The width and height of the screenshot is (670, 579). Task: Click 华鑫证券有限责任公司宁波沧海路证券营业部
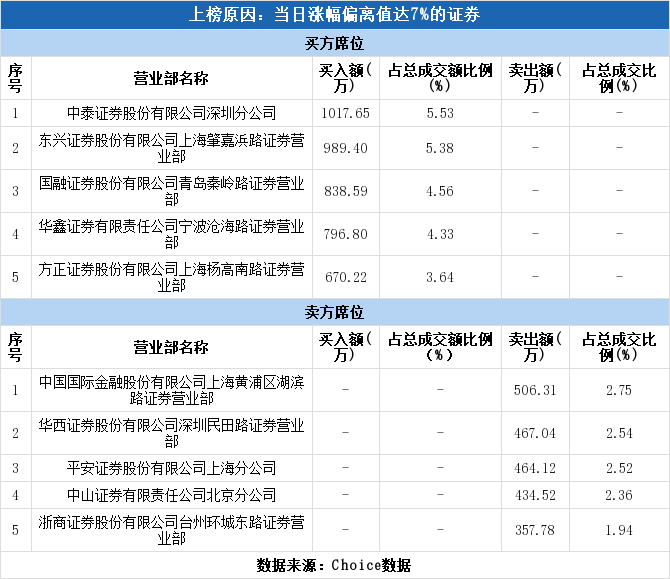(x=172, y=234)
